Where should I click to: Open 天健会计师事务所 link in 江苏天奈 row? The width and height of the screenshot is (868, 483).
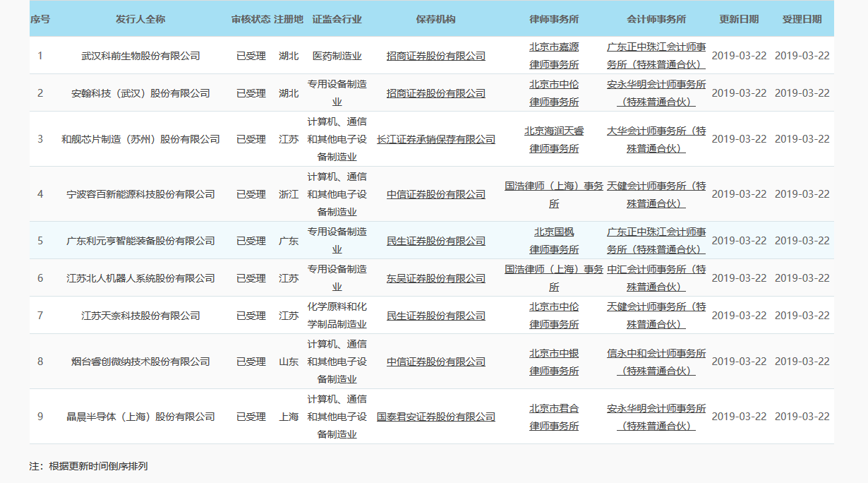(656, 316)
